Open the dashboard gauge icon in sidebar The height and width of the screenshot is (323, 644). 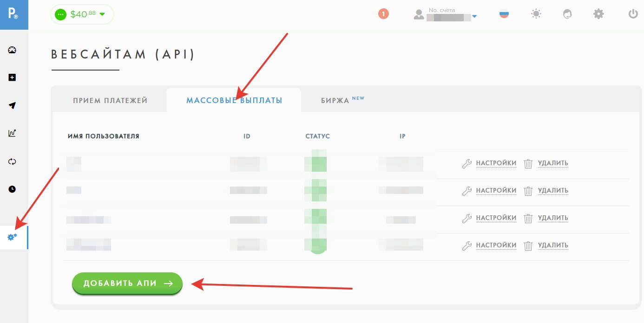tap(13, 50)
